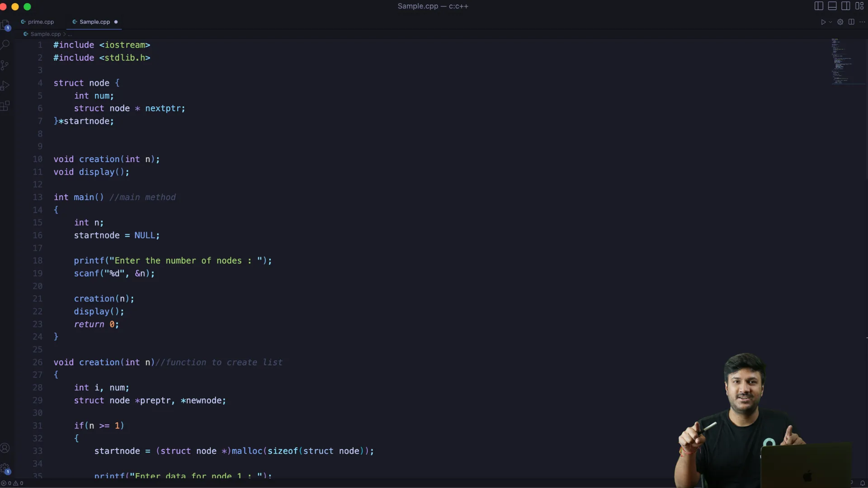Click the Run C/C++ file play icon
This screenshot has width=868, height=488.
[x=823, y=22]
